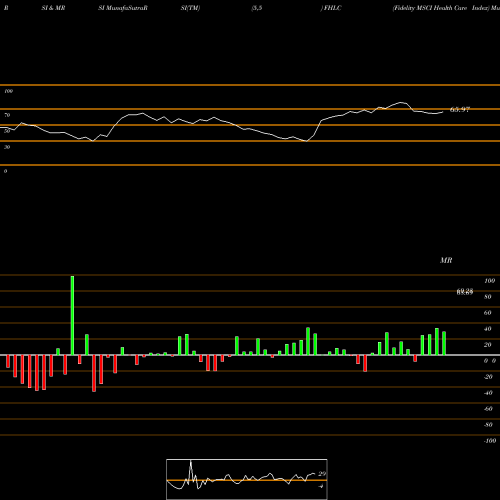Click the -100 axis label on MR chart
Screen dimensions: 500x500
click(490, 441)
